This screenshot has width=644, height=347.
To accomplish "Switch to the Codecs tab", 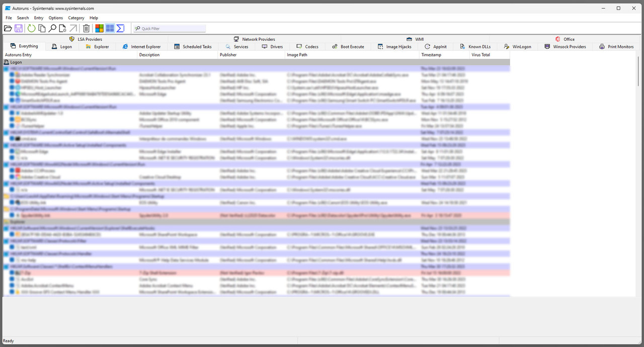I will pos(307,47).
